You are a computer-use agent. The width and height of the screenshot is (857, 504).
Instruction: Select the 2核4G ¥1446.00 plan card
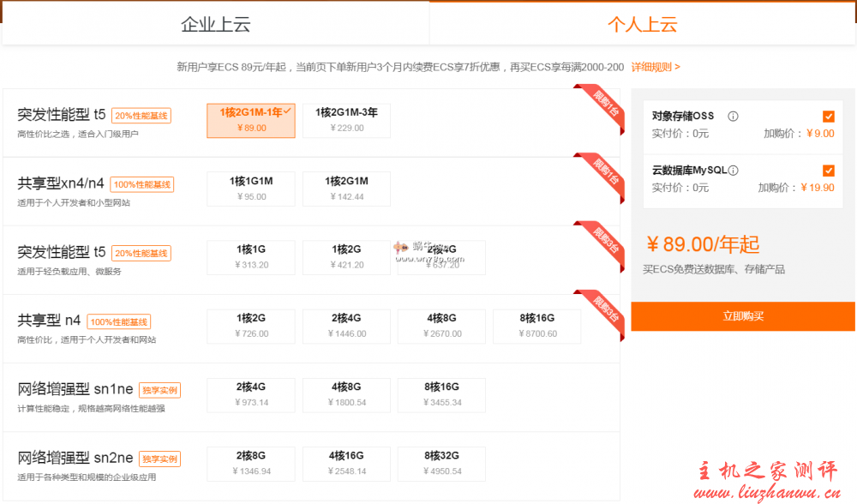click(346, 326)
